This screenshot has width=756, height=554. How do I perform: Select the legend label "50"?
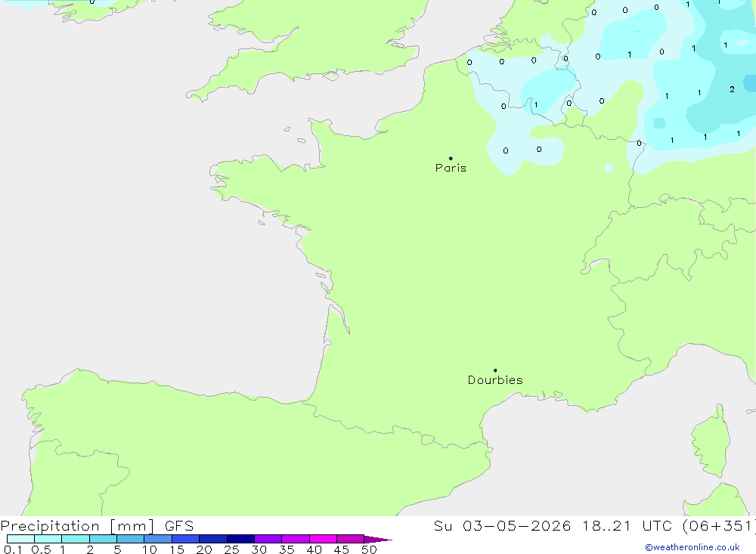pos(369,549)
